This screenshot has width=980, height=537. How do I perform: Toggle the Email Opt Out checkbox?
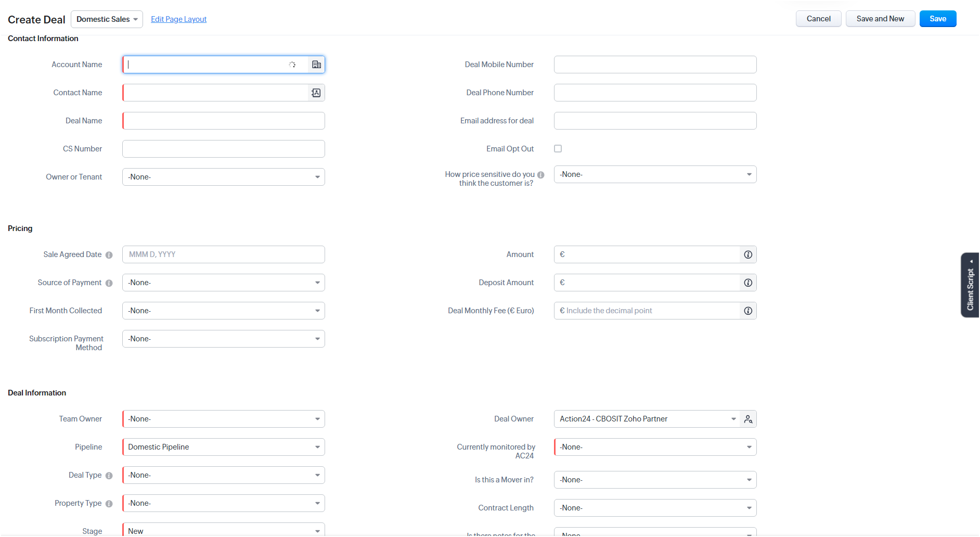558,149
